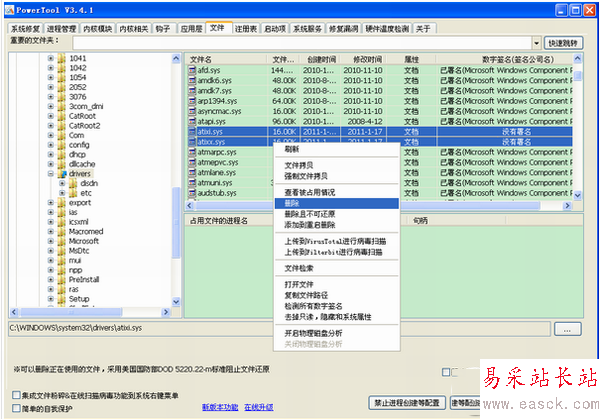
Task: Click the open drivers folder icon
Action: (62, 174)
